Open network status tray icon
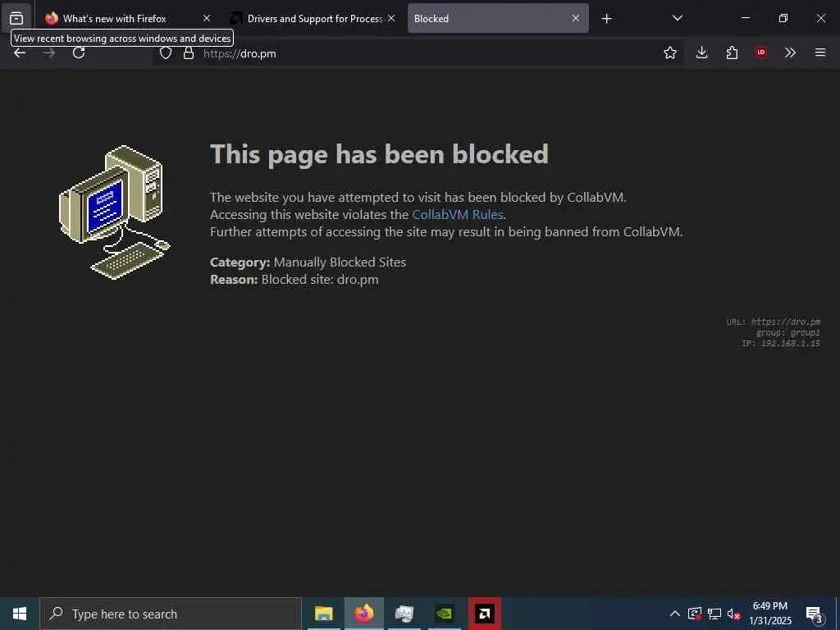Viewport: 840px width, 630px height. (x=714, y=614)
